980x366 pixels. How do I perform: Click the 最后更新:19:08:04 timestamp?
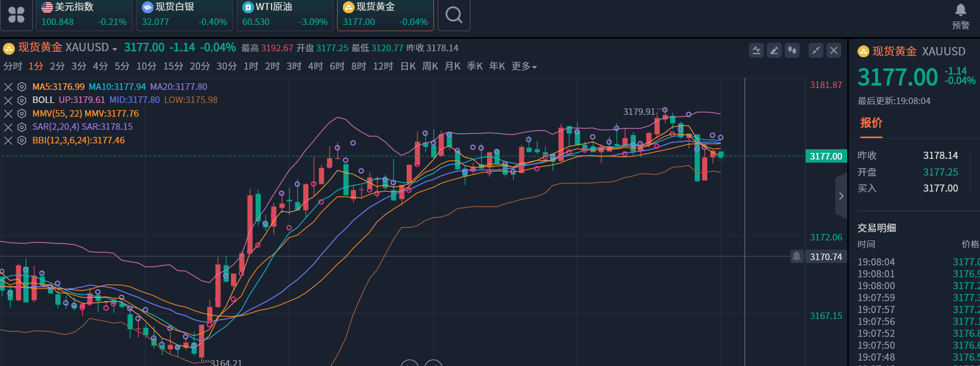894,101
